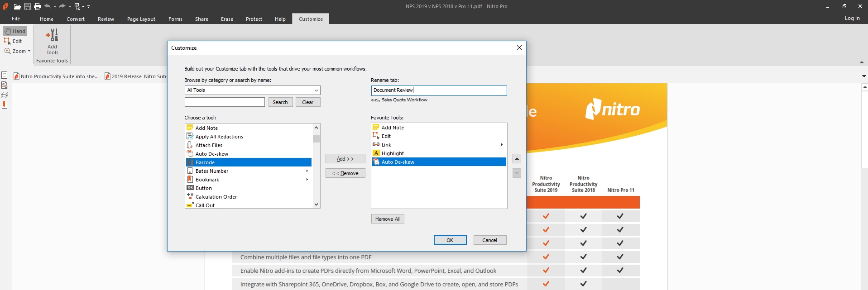Click the tool search text field
The image size is (868, 290).
[225, 102]
